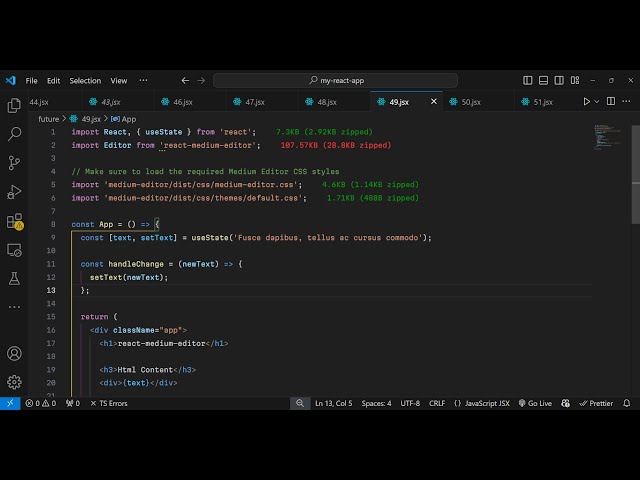This screenshot has width=640, height=480.
Task: Open the Selection menu
Action: (85, 80)
